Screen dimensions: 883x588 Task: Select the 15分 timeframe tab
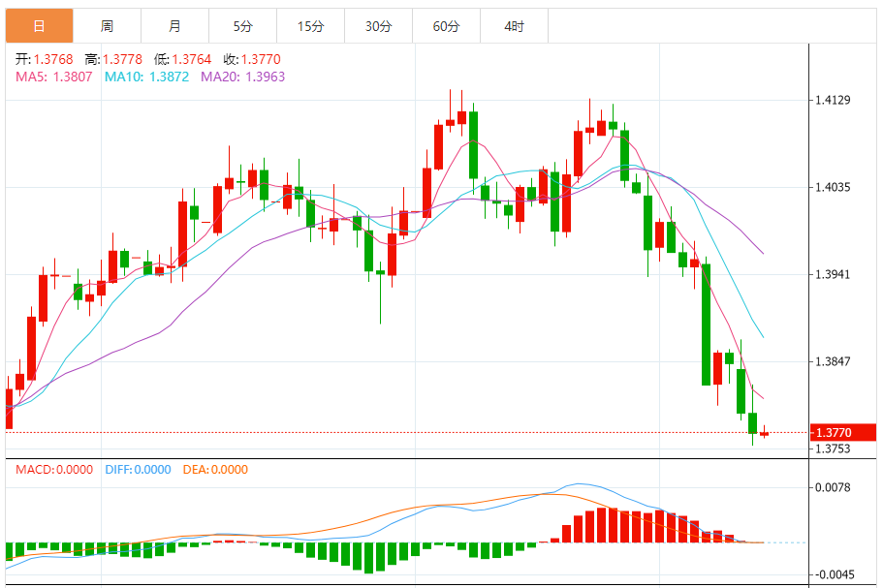pos(310,26)
